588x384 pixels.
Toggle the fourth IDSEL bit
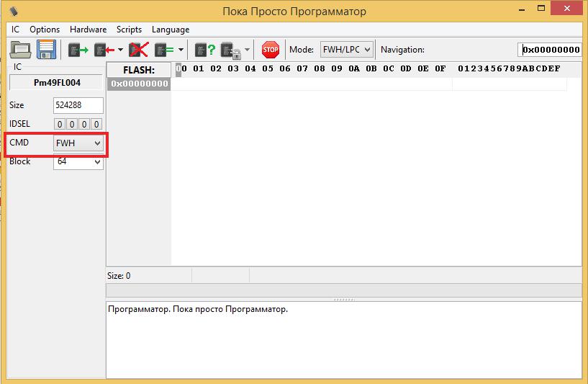[96, 124]
